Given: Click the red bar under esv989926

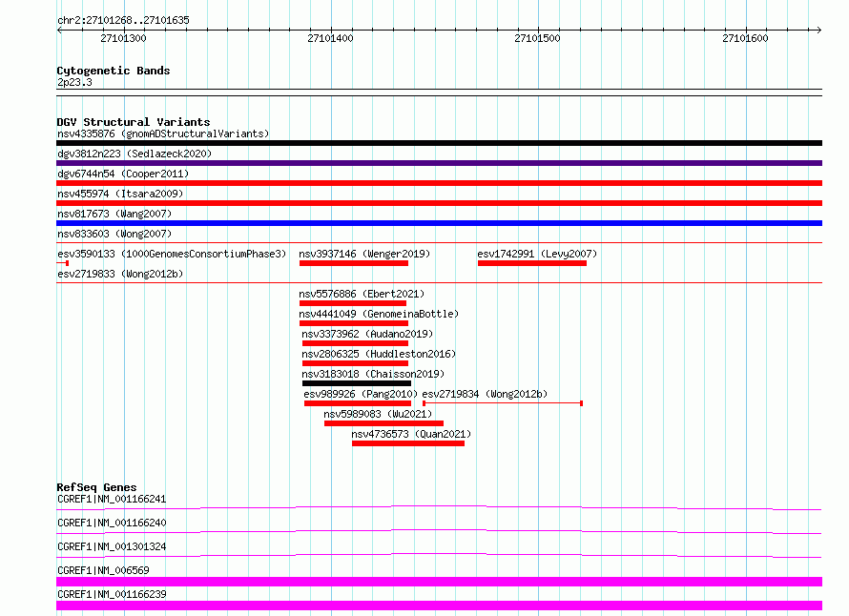Looking at the screenshot, I should (x=358, y=403).
